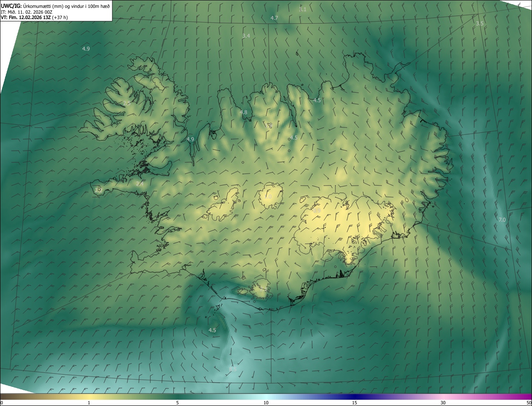This screenshot has width=532, height=406.
Task: Click the 2.4 label on Snæfellsnes peninsula
Action: (140, 183)
